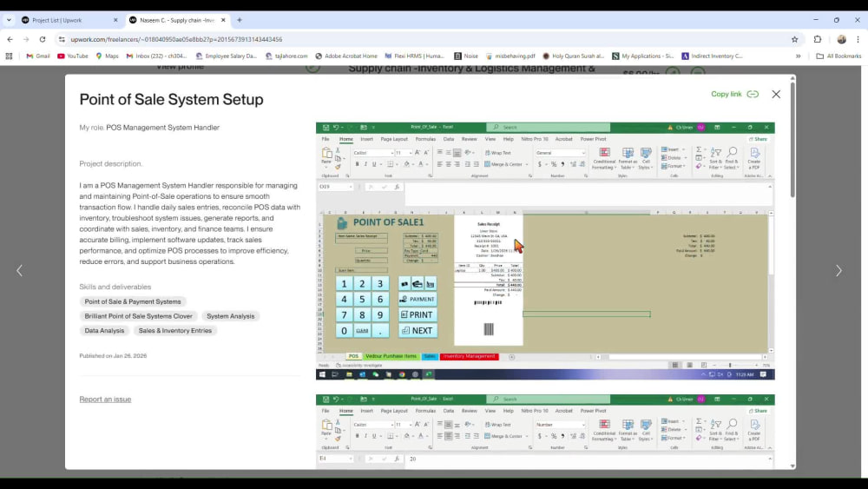Screen dimensions: 868x489
Task: Open the All Bookmarks folder
Action: [x=838, y=56]
